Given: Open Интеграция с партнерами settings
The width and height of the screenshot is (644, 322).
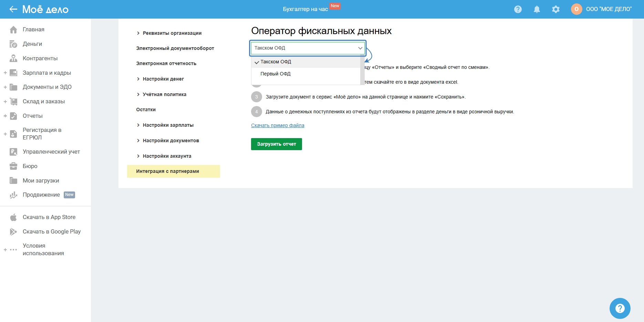Looking at the screenshot, I should [x=174, y=171].
